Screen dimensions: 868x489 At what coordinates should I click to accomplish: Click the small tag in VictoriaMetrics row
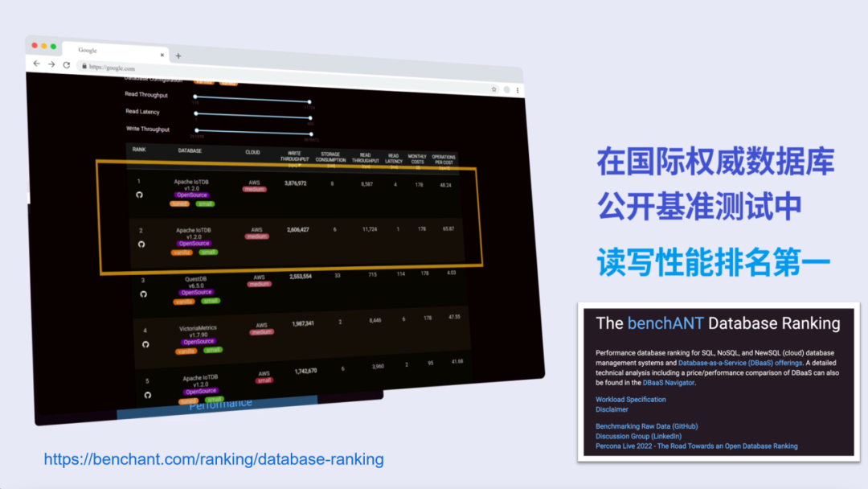pyautogui.click(x=212, y=350)
